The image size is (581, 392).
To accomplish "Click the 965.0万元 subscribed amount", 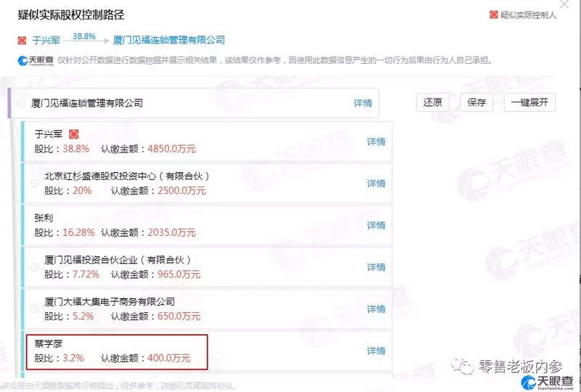I will click(x=179, y=274).
